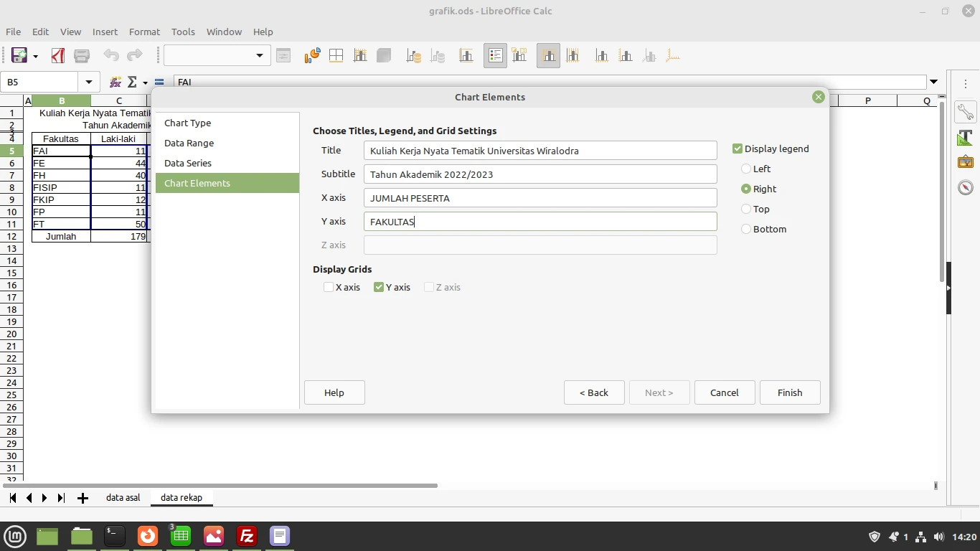This screenshot has width=980, height=551.
Task: Click the Save document icon
Action: click(x=19, y=56)
